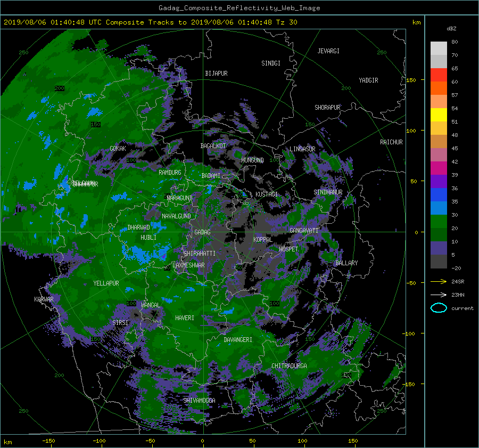Select the purple 10 dBZ color swatch
The width and height of the screenshot is (479, 448).
pos(439,248)
